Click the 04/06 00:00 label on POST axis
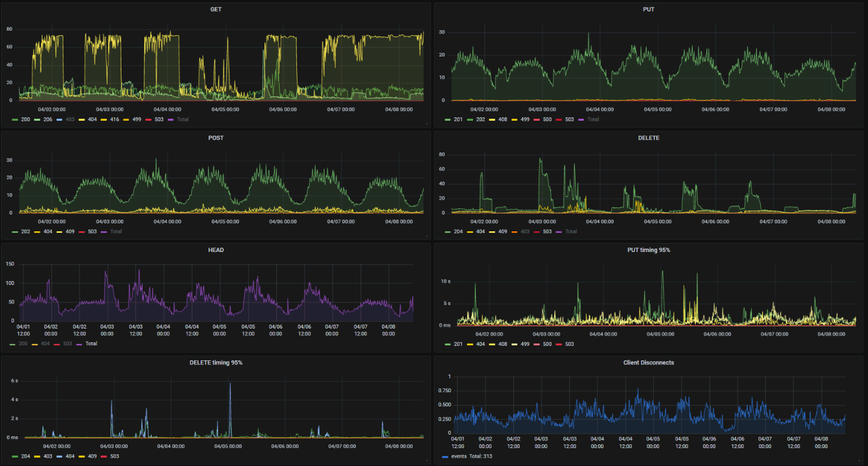868x466 pixels. click(283, 222)
